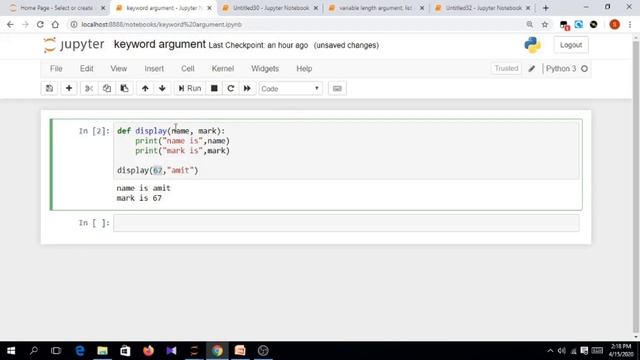Click the zoom magnifier icon in address bar
640x360 pixels.
click(x=530, y=24)
